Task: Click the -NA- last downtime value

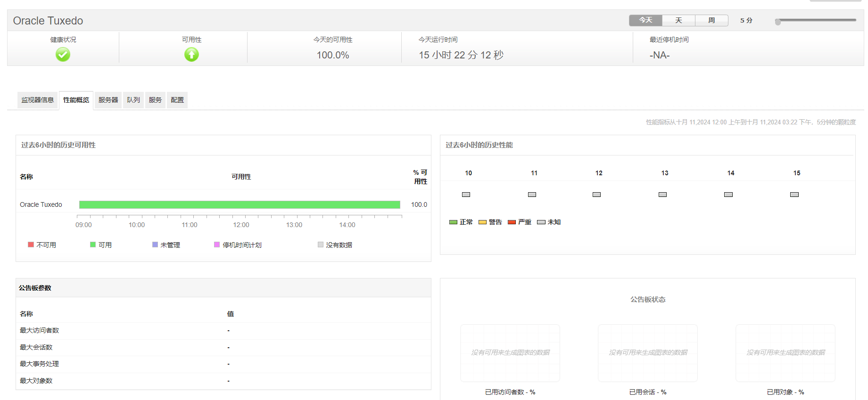Action: pos(660,55)
